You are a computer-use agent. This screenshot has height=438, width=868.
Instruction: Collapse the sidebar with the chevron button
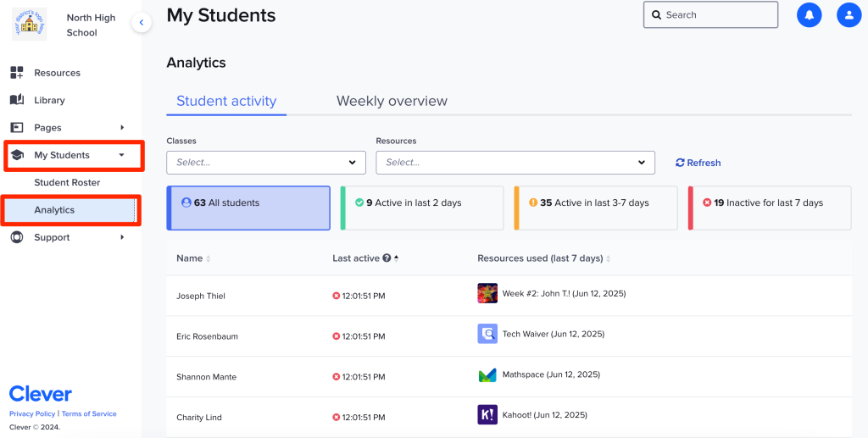(142, 23)
